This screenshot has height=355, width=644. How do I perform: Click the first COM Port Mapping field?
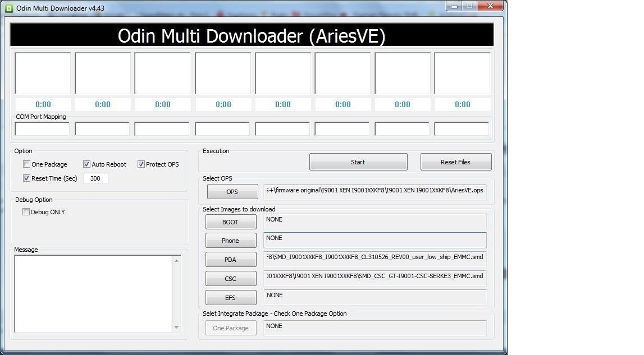coord(42,129)
